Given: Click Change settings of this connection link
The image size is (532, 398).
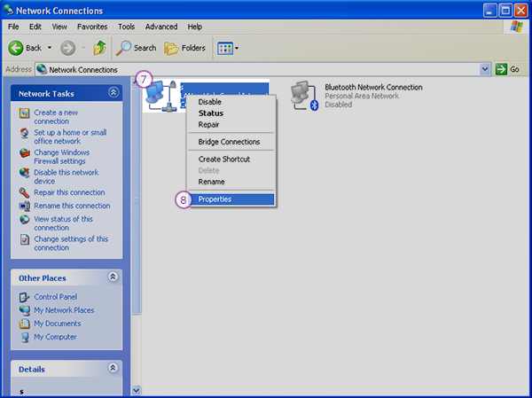Looking at the screenshot, I should 71,243.
